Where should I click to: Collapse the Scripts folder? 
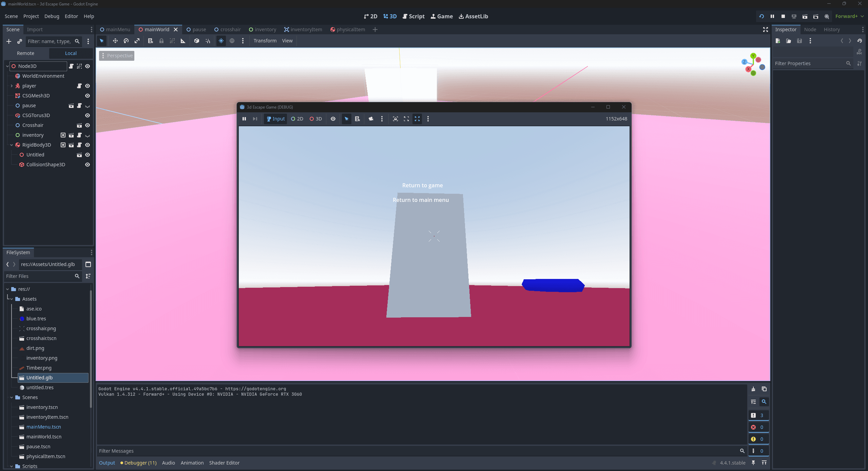point(12,466)
